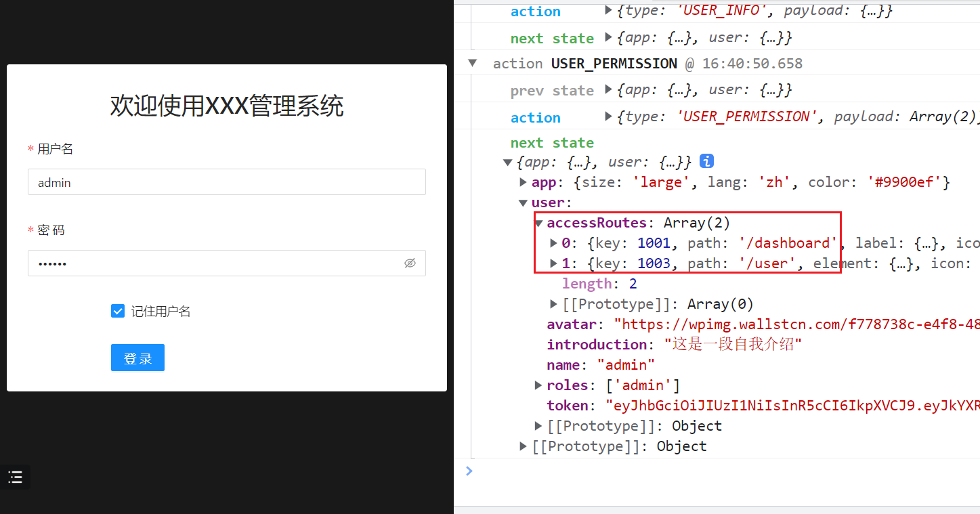Collapse the USER_PERMISSION action log group
Image resolution: width=980 pixels, height=514 pixels.
point(472,63)
